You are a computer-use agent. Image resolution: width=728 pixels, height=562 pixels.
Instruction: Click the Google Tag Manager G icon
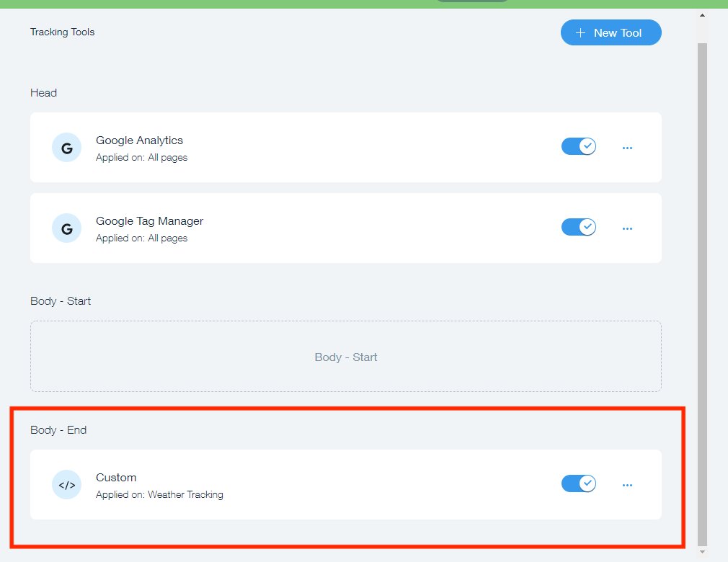(x=66, y=228)
